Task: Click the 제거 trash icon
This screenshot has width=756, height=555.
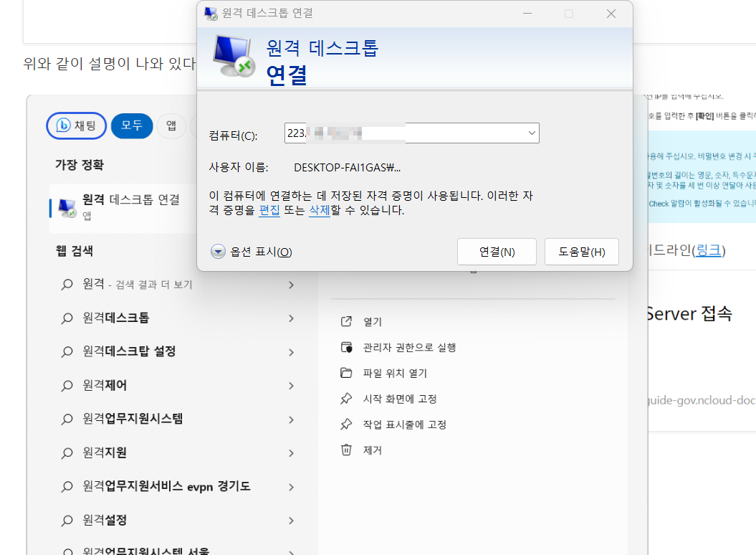Action: (x=346, y=450)
